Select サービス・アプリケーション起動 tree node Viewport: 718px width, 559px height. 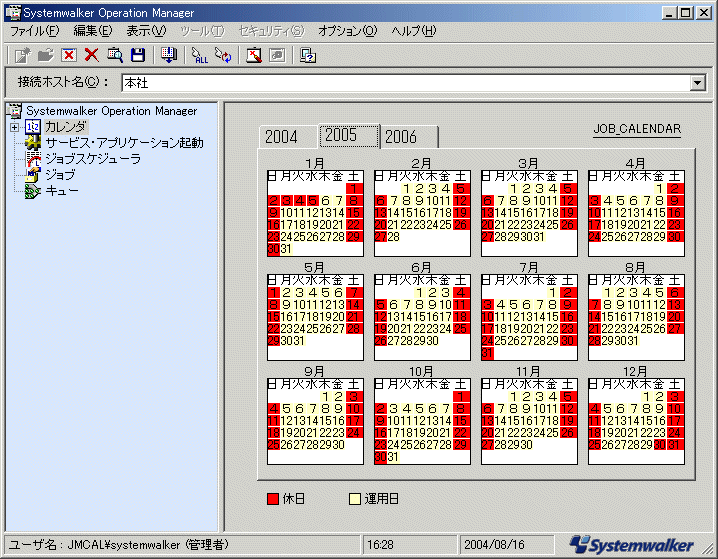pos(124,143)
